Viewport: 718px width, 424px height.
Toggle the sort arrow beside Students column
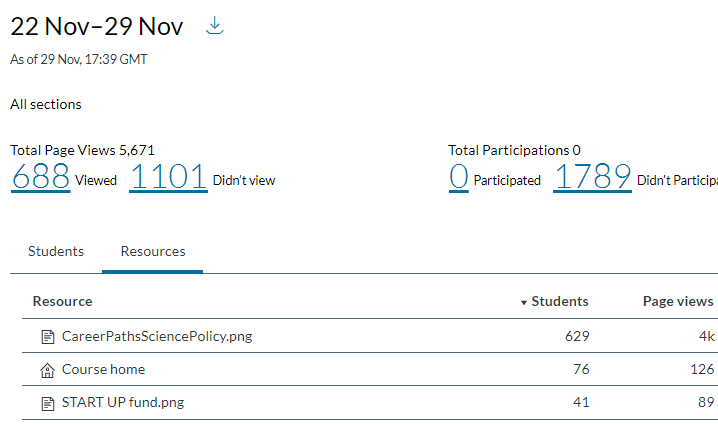pyautogui.click(x=523, y=302)
